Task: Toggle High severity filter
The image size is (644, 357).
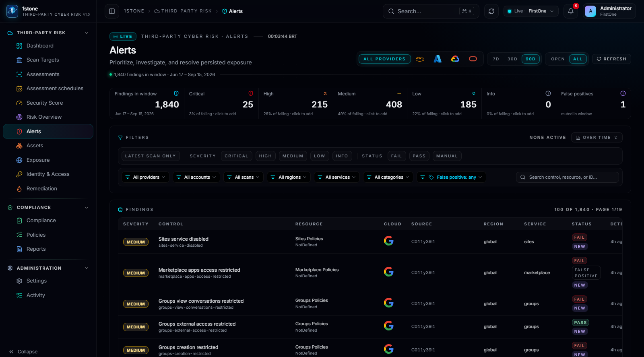Action: [266, 156]
